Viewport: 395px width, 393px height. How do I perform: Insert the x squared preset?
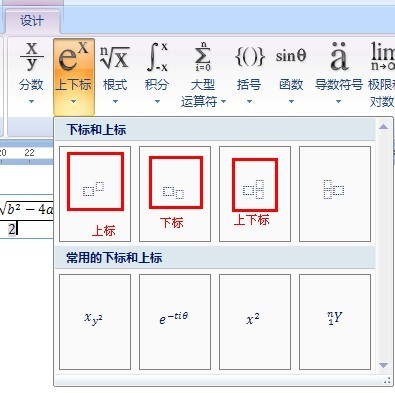click(x=255, y=322)
